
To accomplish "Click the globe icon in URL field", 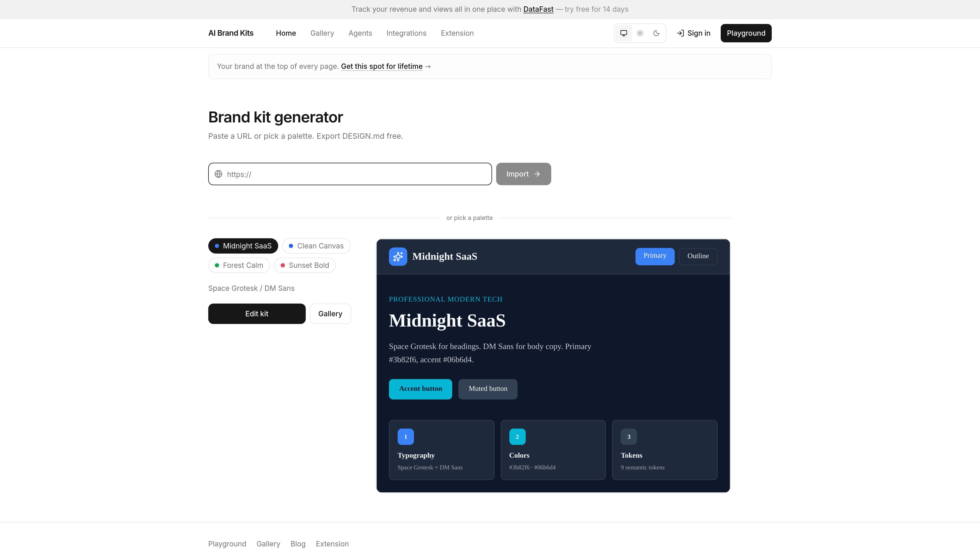I will click(x=218, y=174).
